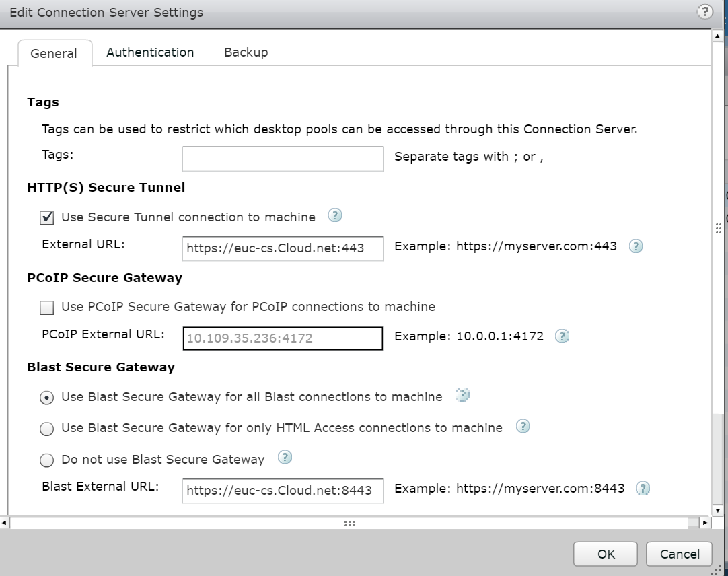728x576 pixels.
Task: Click the down arrow on the vertical scrollbar
Action: point(718,510)
